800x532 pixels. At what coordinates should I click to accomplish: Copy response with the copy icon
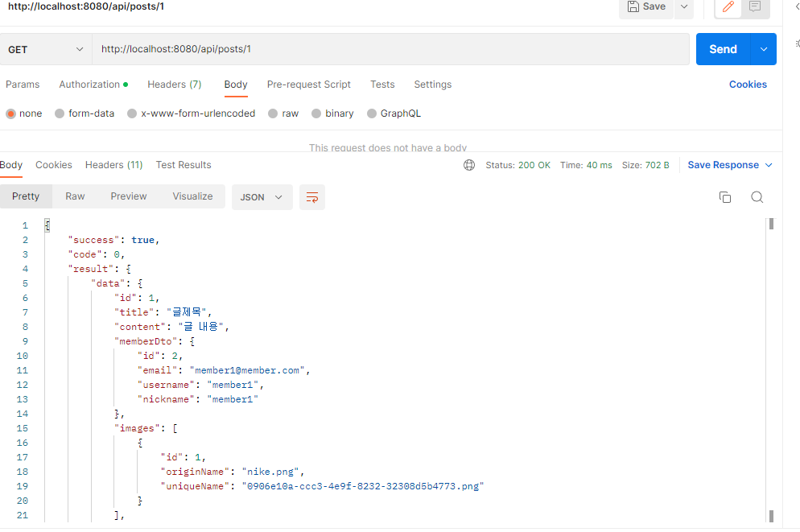point(724,197)
